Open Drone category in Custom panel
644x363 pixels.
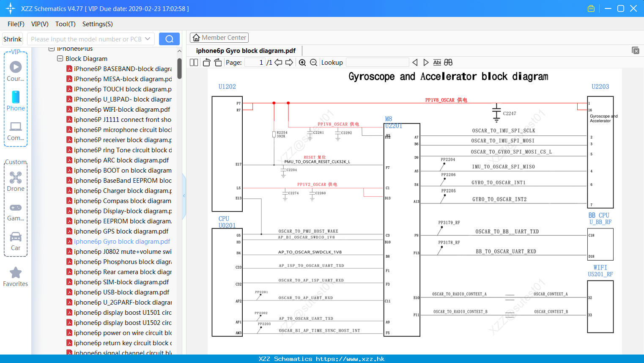pyautogui.click(x=16, y=181)
